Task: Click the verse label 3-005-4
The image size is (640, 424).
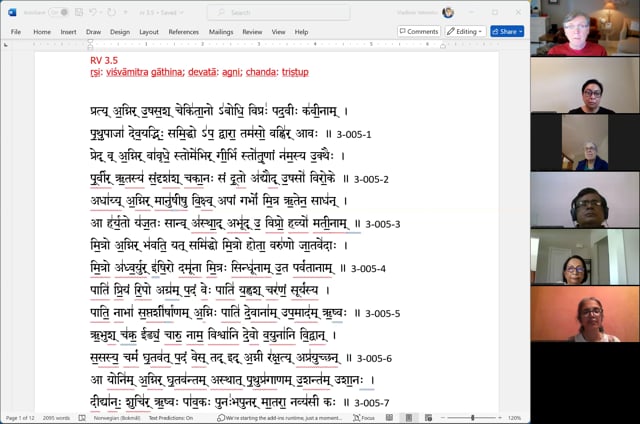Action: 368,269
